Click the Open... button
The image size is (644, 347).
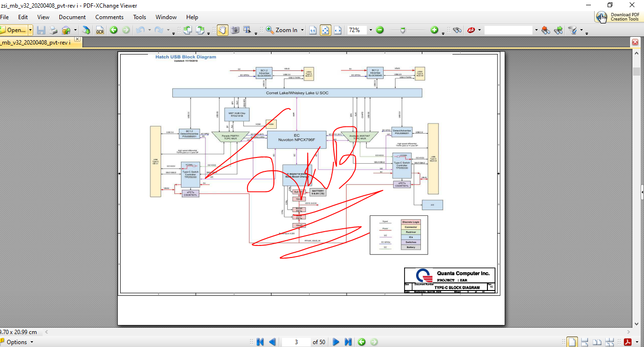coord(13,30)
